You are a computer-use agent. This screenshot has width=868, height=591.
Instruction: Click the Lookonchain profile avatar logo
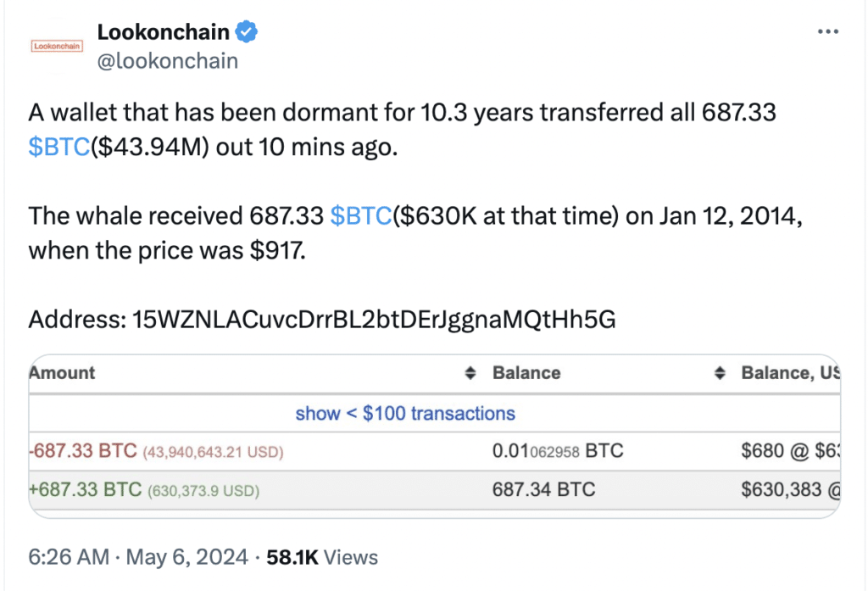click(x=58, y=47)
